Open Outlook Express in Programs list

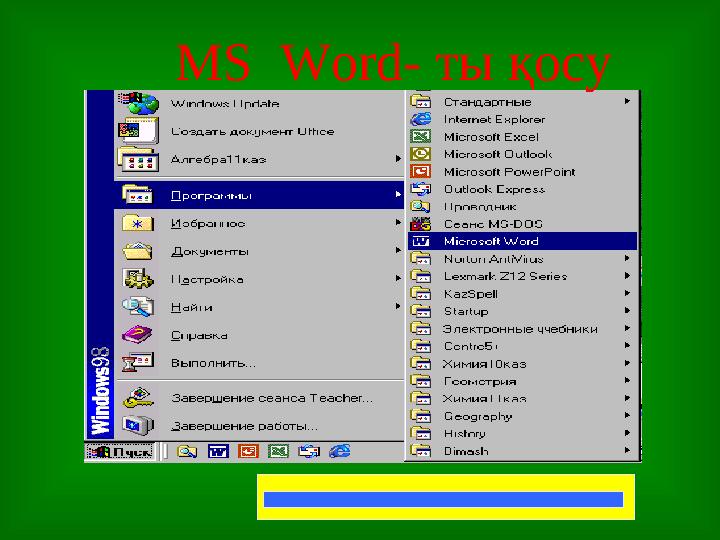point(523,189)
